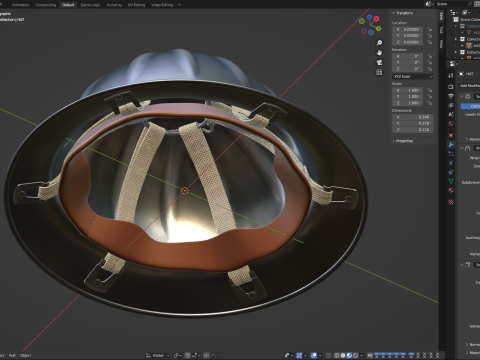The height and width of the screenshot is (360, 480).
Task: Toggle proportional editing in header
Action: [206, 355]
